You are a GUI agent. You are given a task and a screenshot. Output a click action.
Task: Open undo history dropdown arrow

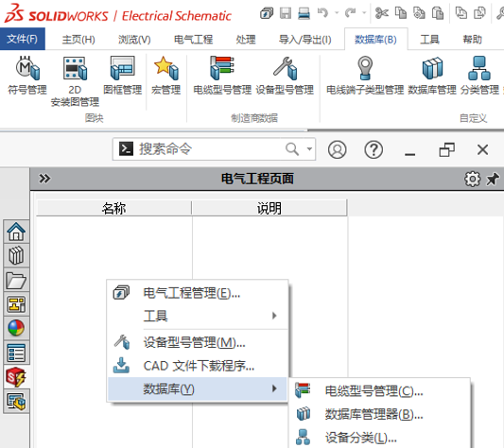[337, 13]
